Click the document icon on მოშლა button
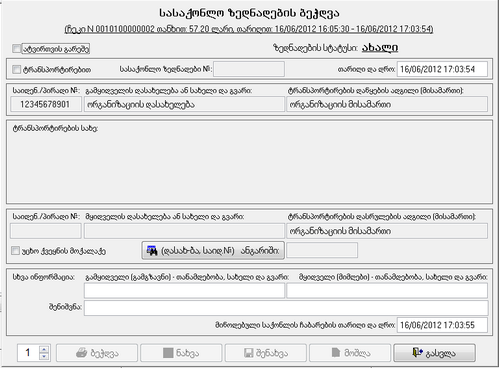 [336, 352]
